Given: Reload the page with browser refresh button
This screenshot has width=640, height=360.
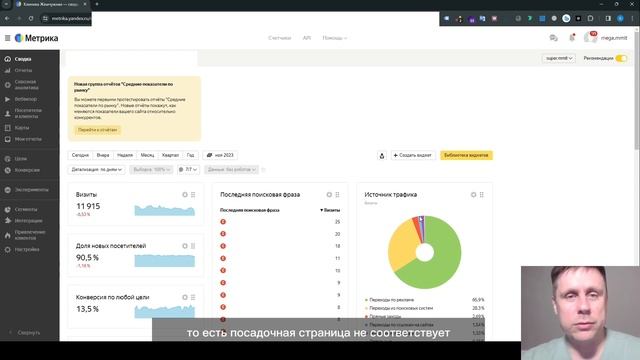Looking at the screenshot, I should (31, 18).
